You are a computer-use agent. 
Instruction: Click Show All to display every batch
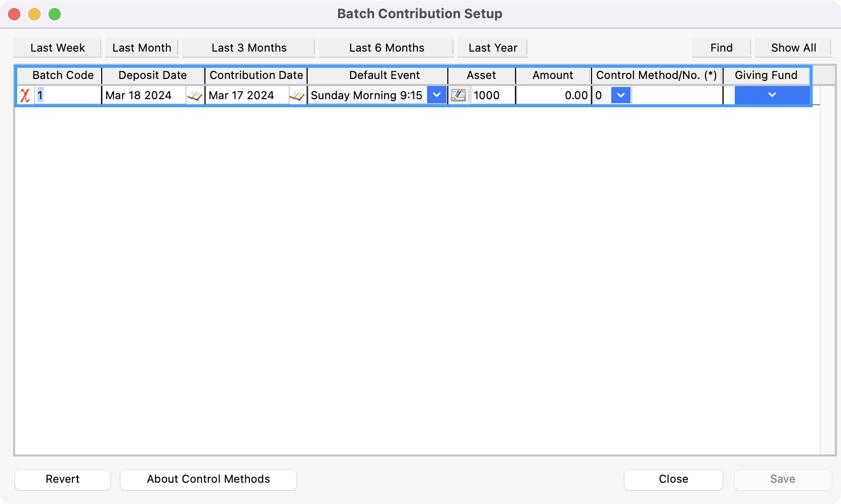tap(793, 48)
